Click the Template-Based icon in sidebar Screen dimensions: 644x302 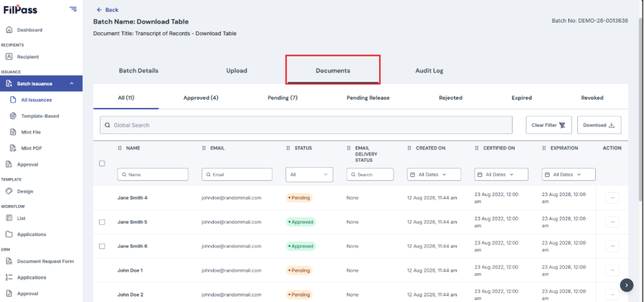pos(13,116)
